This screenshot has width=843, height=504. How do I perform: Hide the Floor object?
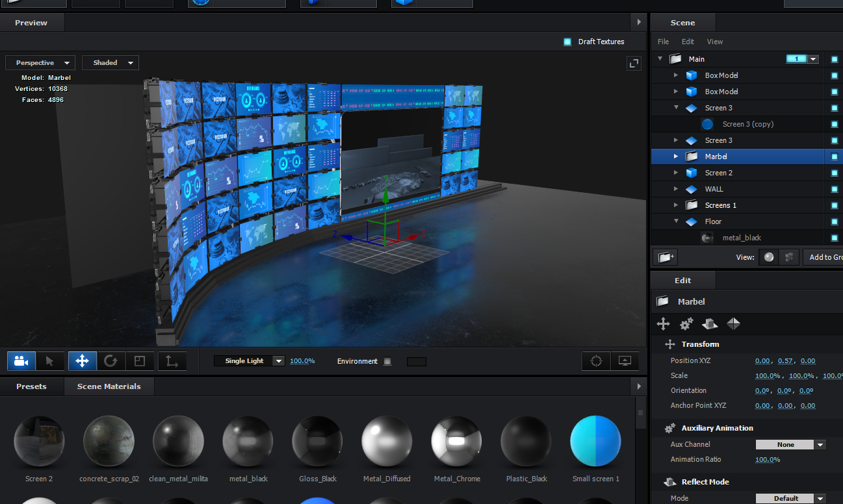pyautogui.click(x=835, y=221)
